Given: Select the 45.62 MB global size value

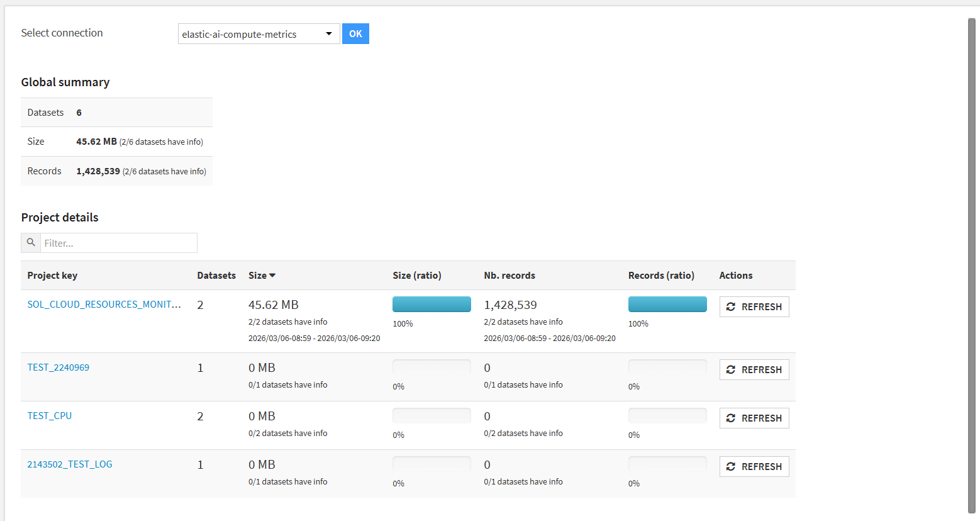Looking at the screenshot, I should (96, 142).
